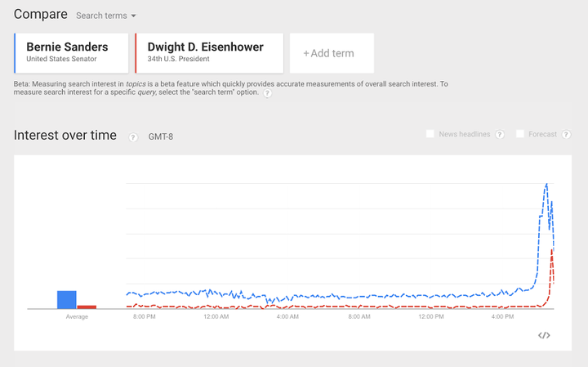Open help icon after beta note text
The height and width of the screenshot is (367, 588).
coord(267,93)
